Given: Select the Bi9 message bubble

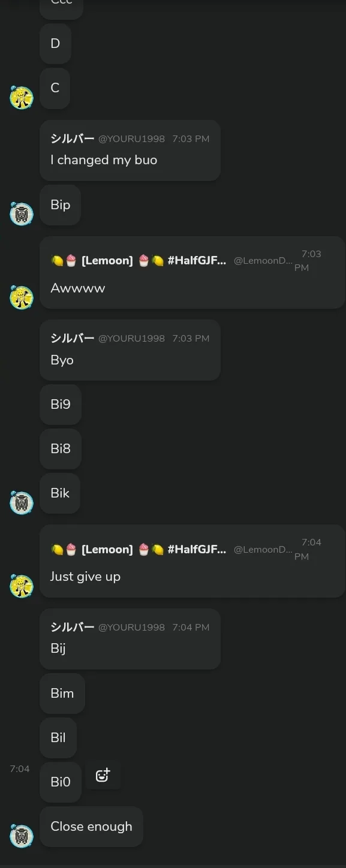Looking at the screenshot, I should coord(61,405).
